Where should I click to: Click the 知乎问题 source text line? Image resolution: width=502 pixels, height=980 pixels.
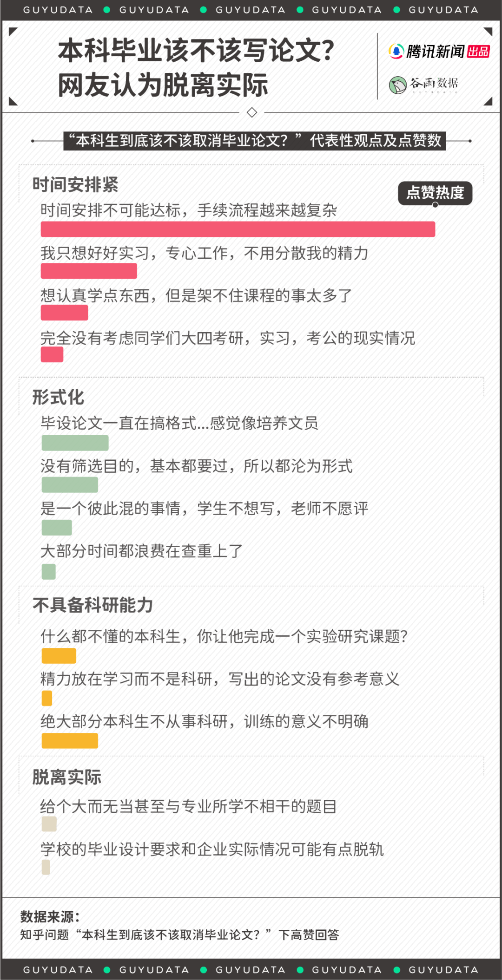(179, 934)
